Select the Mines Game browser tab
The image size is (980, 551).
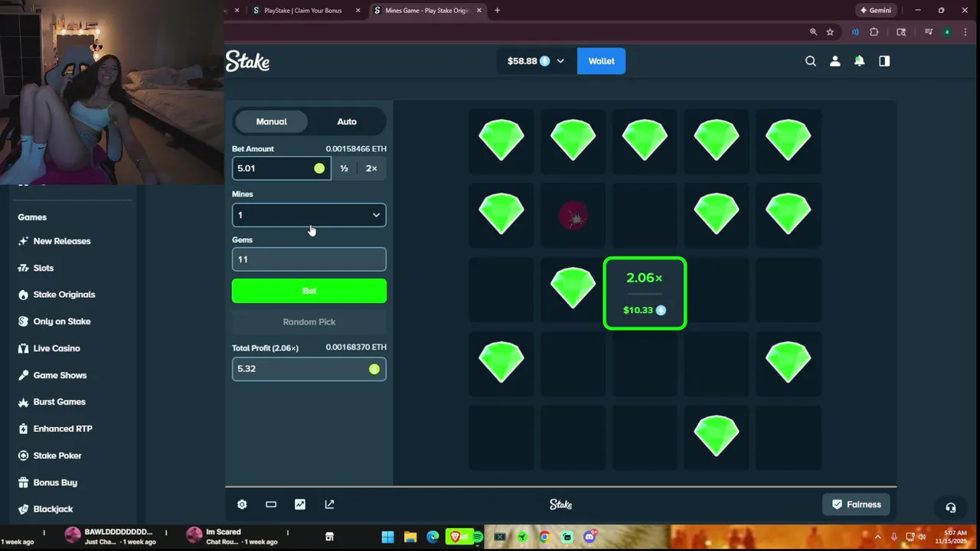(x=426, y=11)
